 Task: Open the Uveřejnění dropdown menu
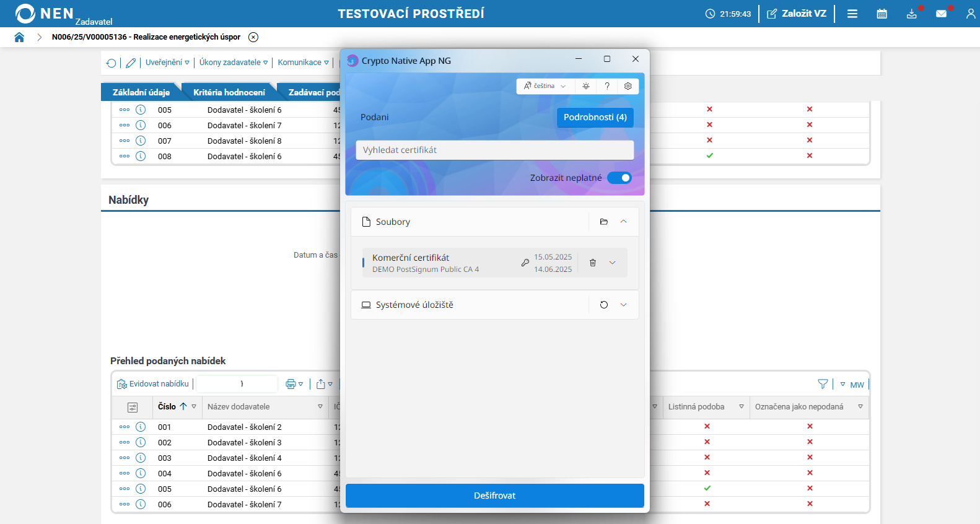167,63
